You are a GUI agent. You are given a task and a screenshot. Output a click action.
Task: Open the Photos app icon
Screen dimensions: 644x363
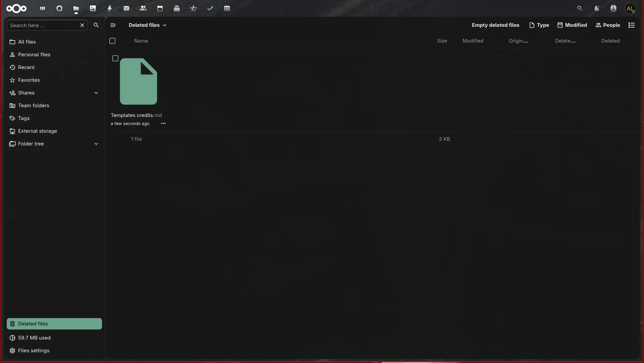tap(93, 8)
